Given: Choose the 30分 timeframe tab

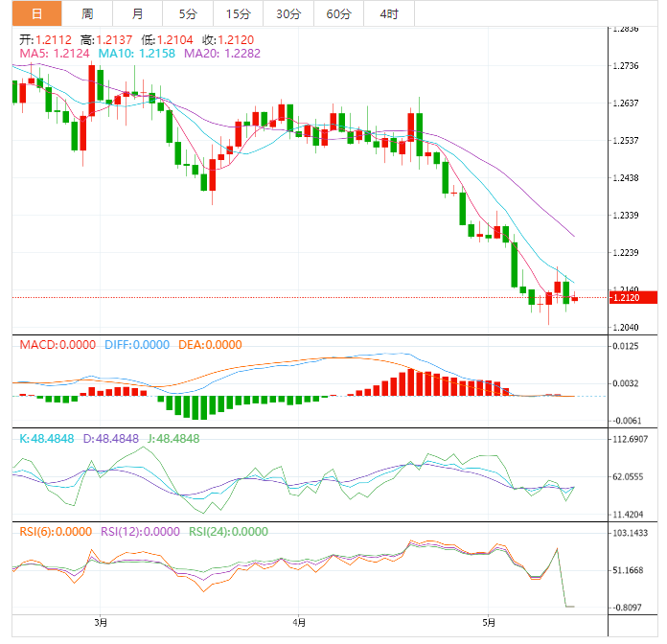Looking at the screenshot, I should pos(287,13).
